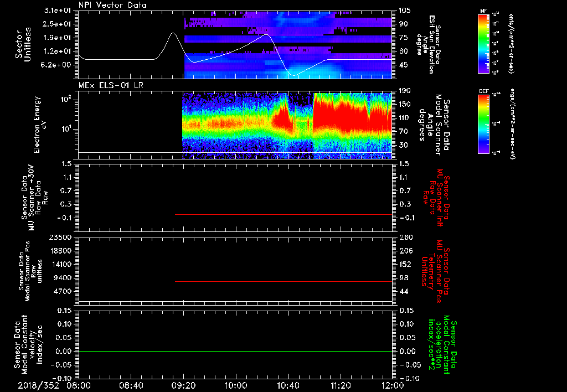The width and height of the screenshot is (567, 392).
Task: Click the NPI Vector Data panel title
Action: (x=112, y=5)
